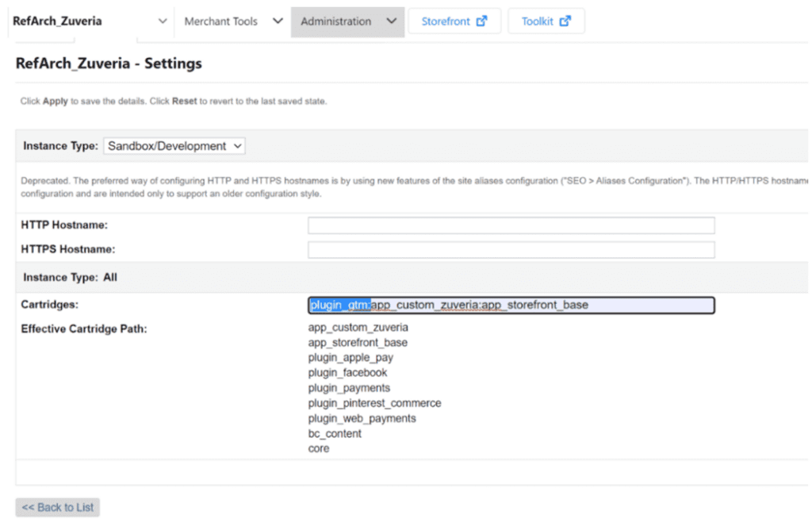This screenshot has height=523, width=812.
Task: Click empty end of the Cartridges field
Action: [650, 305]
